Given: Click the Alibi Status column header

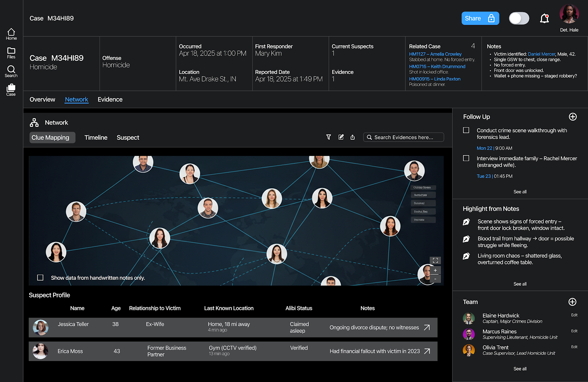Looking at the screenshot, I should coord(299,308).
